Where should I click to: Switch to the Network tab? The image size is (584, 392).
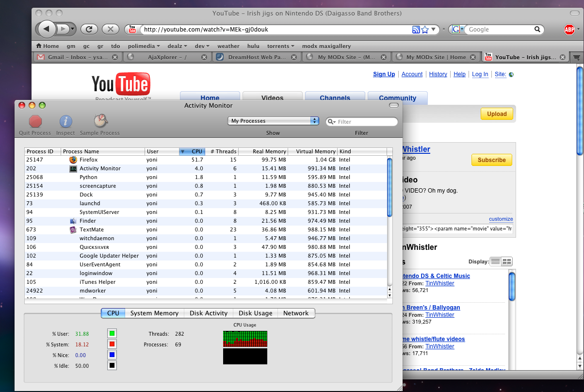296,313
